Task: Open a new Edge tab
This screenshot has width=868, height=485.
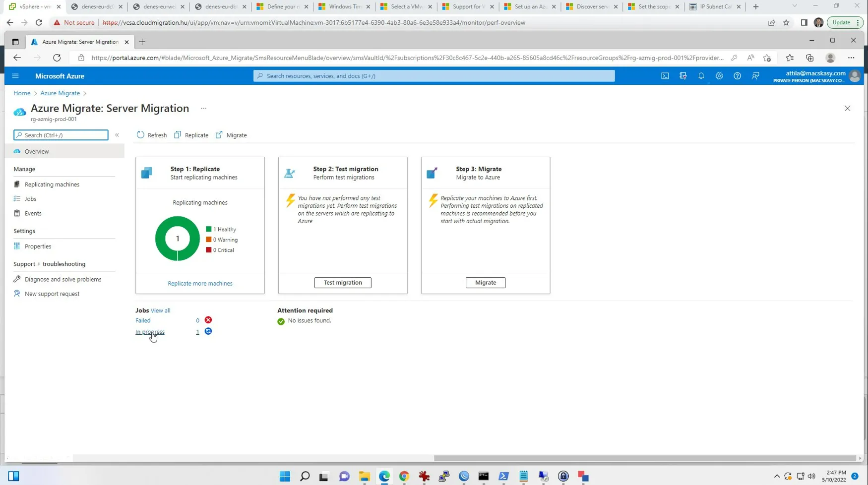Action: point(142,42)
